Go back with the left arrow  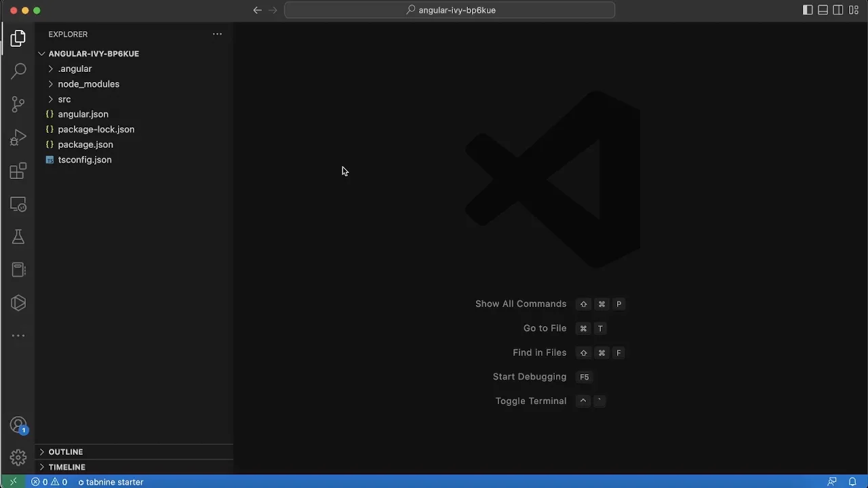pyautogui.click(x=257, y=10)
